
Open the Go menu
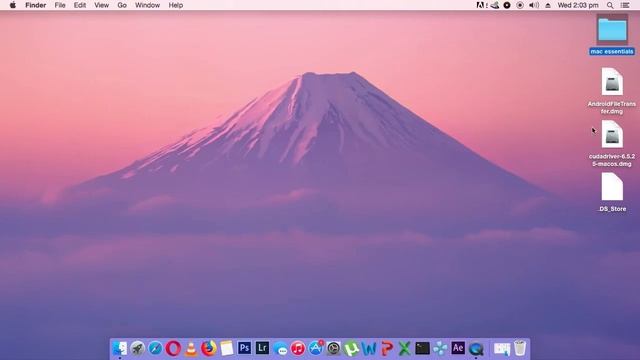click(122, 5)
